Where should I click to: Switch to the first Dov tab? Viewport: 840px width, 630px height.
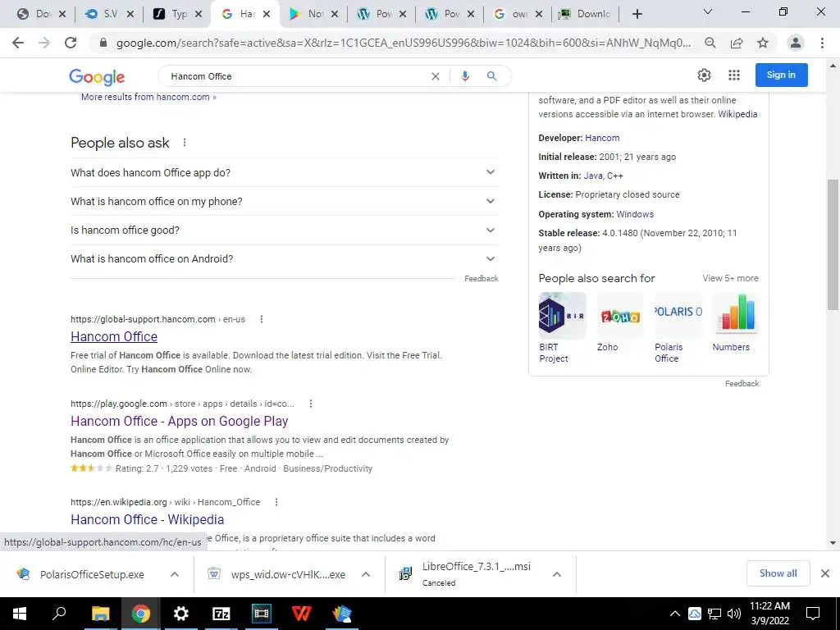pos(41,14)
